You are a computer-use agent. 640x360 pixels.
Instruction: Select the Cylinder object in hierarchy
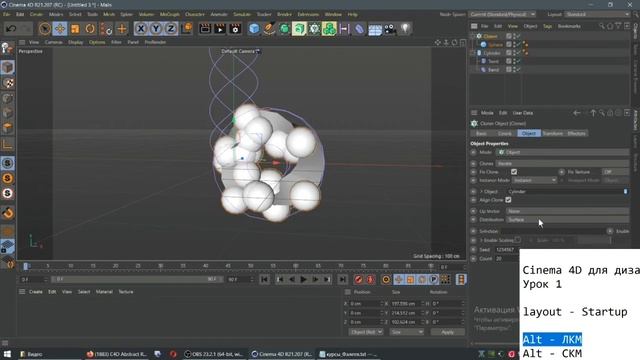coord(492,53)
